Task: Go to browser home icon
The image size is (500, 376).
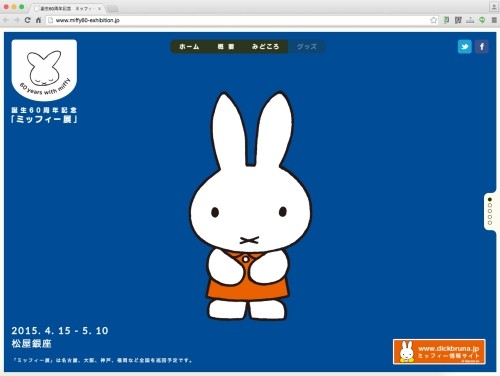Action: (x=38, y=20)
